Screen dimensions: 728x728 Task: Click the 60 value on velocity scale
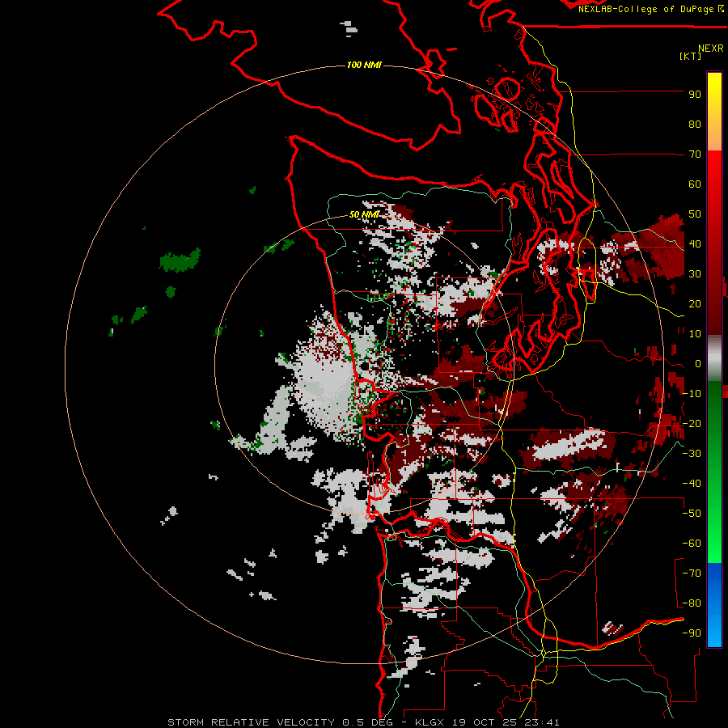coord(695,184)
